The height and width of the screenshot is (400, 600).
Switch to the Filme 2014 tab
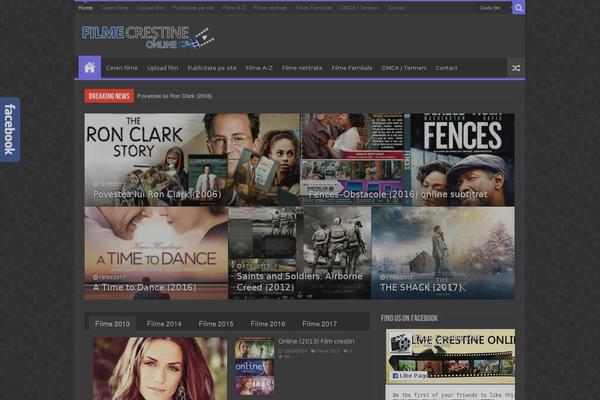(164, 324)
